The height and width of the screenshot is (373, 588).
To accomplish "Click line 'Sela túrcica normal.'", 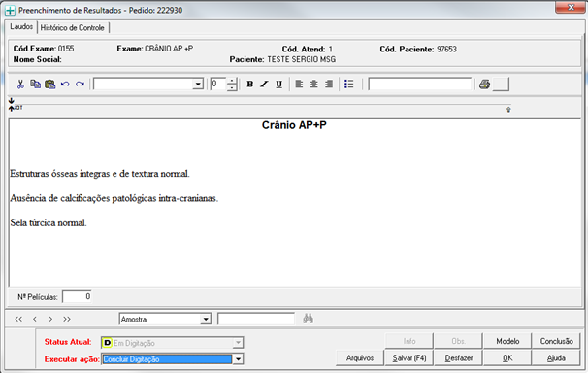I will [49, 222].
